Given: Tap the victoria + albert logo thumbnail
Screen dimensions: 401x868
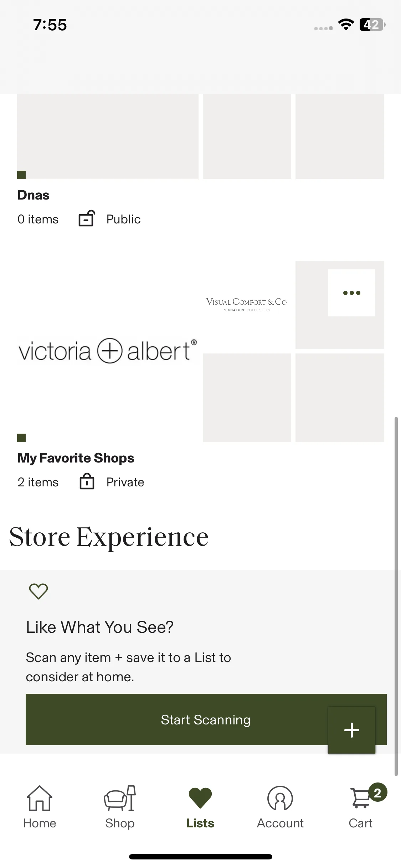Looking at the screenshot, I should click(x=108, y=351).
